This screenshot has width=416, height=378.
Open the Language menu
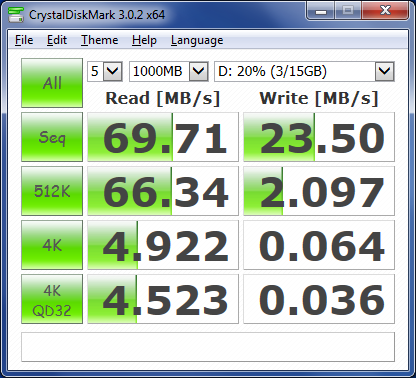pyautogui.click(x=197, y=40)
